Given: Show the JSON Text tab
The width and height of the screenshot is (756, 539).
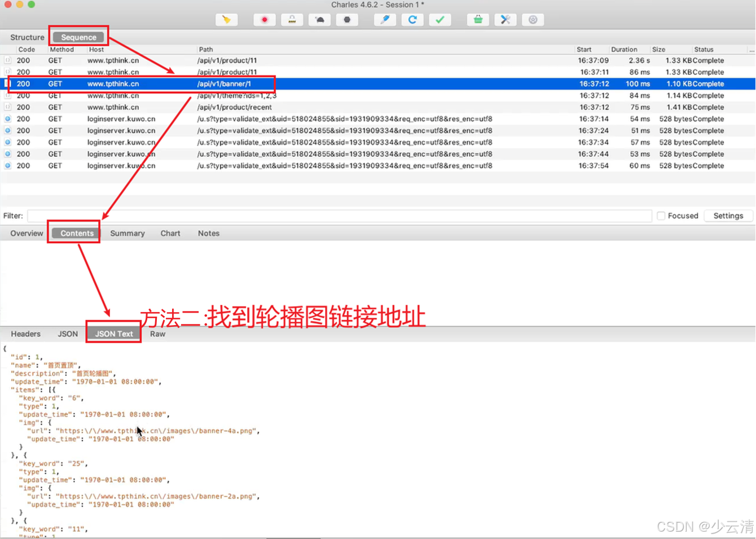Looking at the screenshot, I should point(114,334).
